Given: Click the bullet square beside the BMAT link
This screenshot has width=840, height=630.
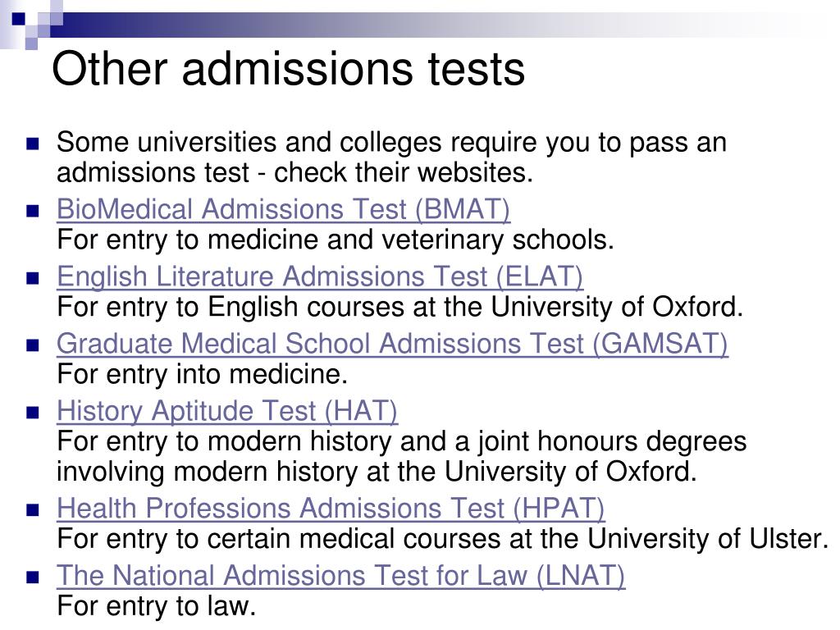Looking at the screenshot, I should (x=33, y=211).
